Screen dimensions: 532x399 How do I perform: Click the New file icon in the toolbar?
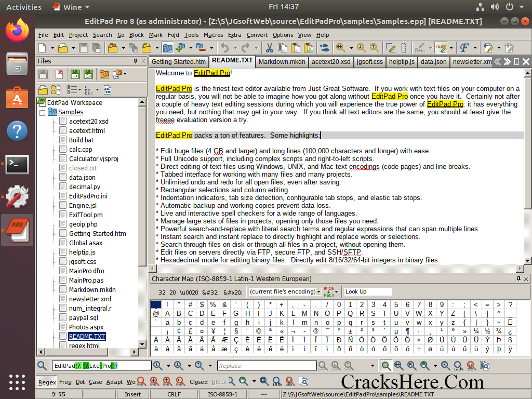(x=43, y=48)
